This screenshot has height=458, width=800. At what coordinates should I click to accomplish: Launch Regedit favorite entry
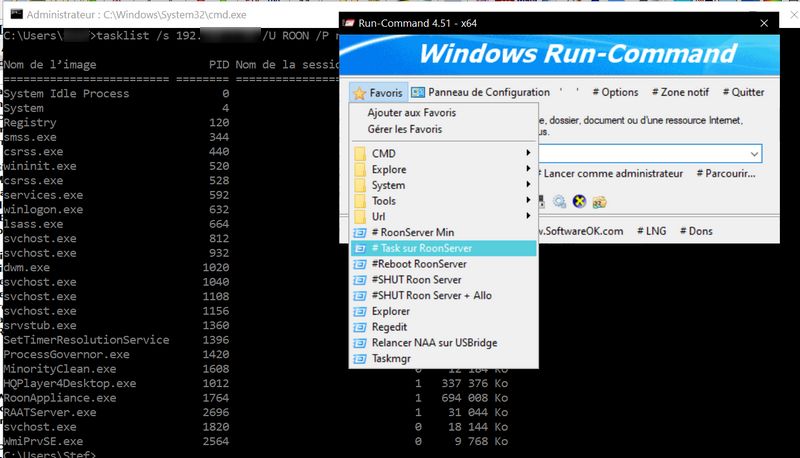[444, 327]
